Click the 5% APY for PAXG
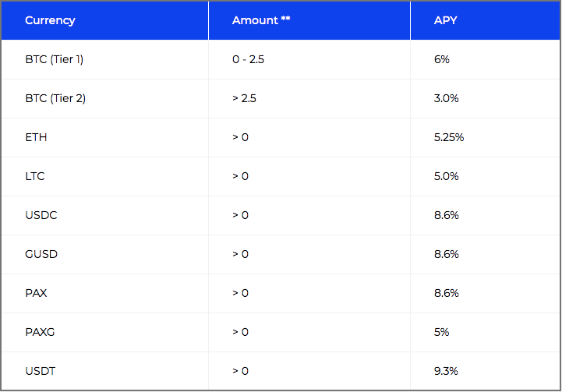The image size is (562, 392). click(441, 332)
